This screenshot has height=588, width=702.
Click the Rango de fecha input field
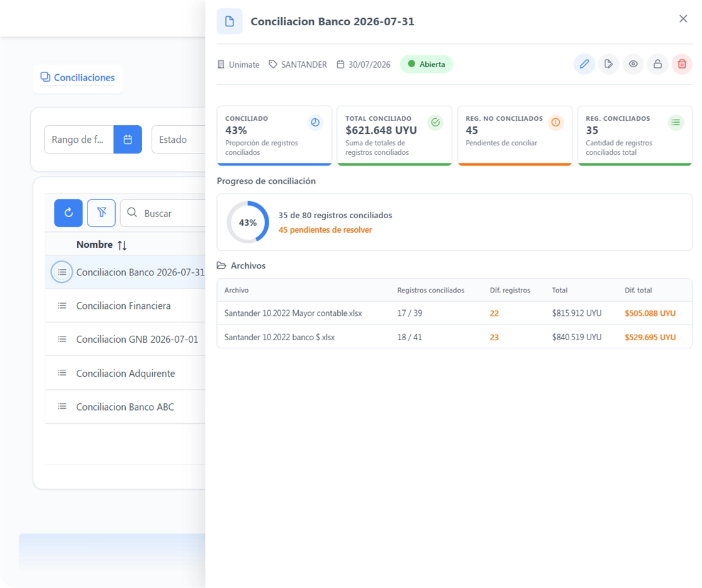coord(79,139)
